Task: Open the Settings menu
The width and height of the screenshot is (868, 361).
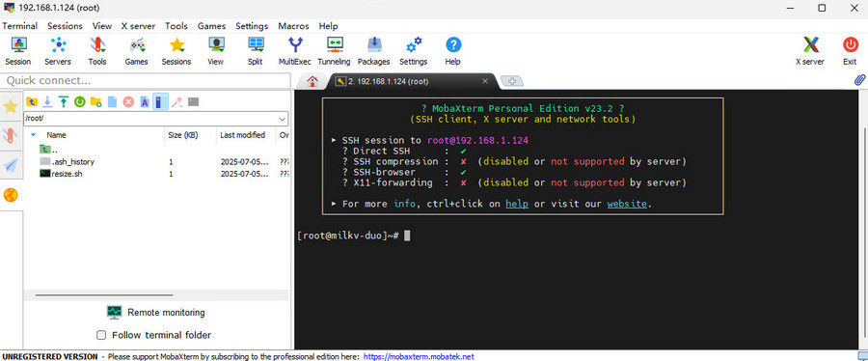Action: (x=252, y=26)
